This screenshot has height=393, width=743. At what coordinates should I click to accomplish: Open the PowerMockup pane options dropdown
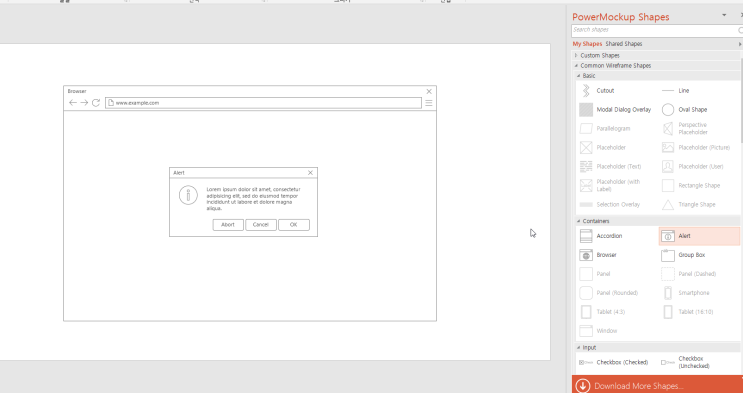point(724,16)
